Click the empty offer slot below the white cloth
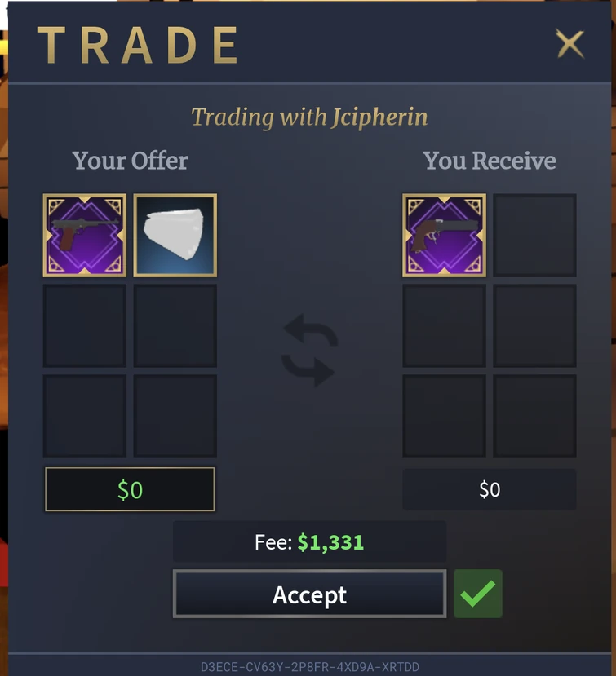Image resolution: width=616 pixels, height=676 pixels. point(175,326)
